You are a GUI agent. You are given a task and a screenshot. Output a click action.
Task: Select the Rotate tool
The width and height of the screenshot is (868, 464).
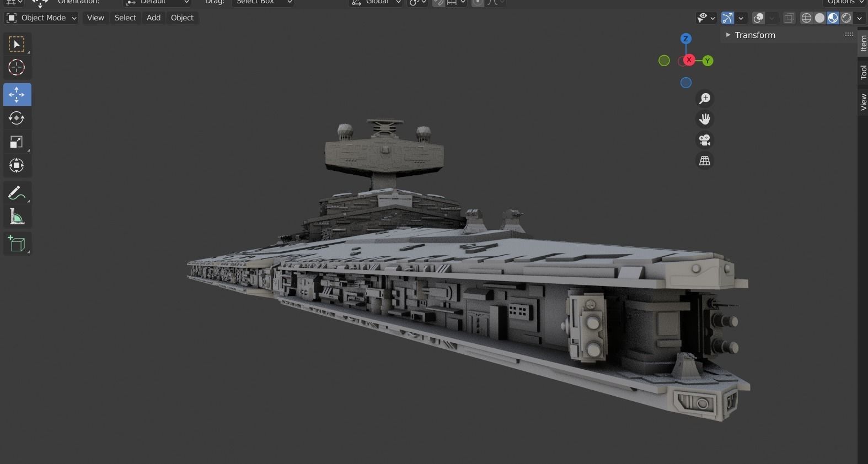coord(17,118)
